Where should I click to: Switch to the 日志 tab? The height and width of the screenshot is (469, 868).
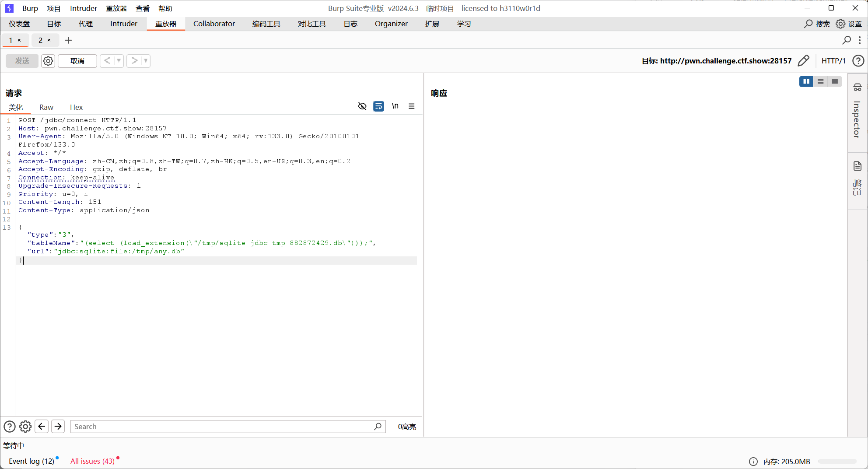point(351,24)
